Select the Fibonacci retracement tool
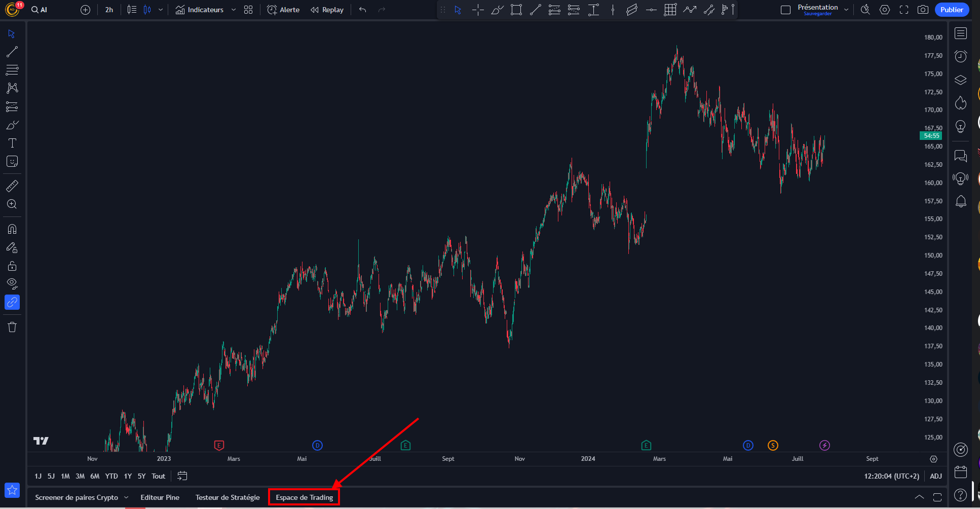The height and width of the screenshot is (509, 980). pos(12,70)
